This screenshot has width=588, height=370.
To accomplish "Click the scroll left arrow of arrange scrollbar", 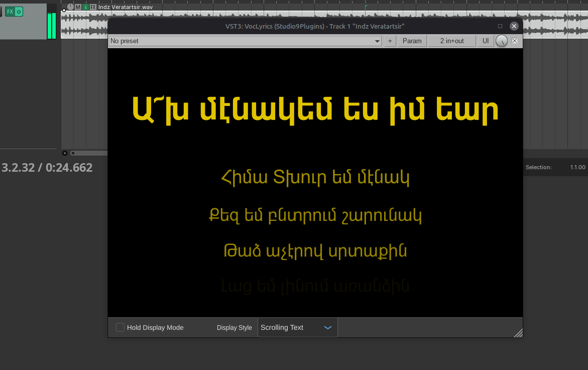I will [64, 153].
